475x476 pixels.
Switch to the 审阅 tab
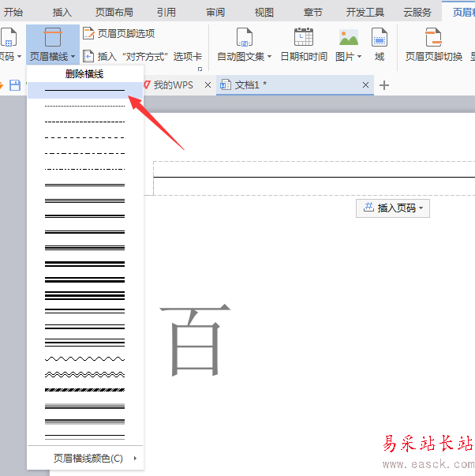215,12
